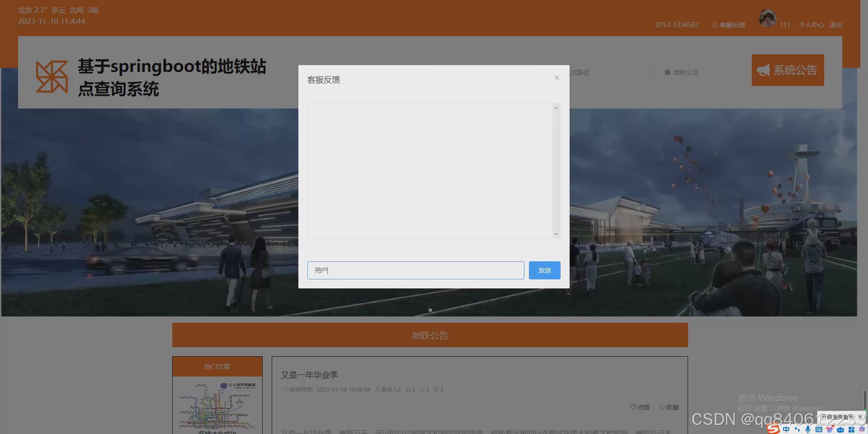
Task: Click the clock icon beside 发布时间
Action: [x=286, y=389]
